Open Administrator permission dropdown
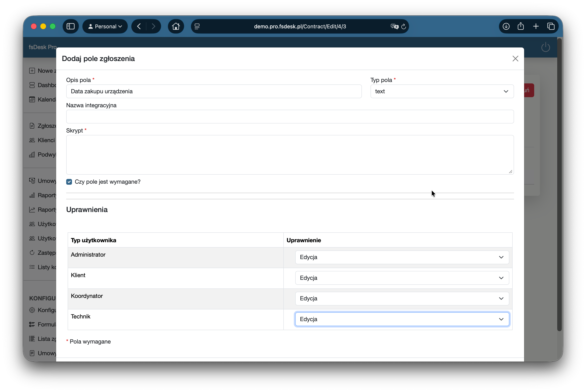Screen dimensions: 586x392 402,257
